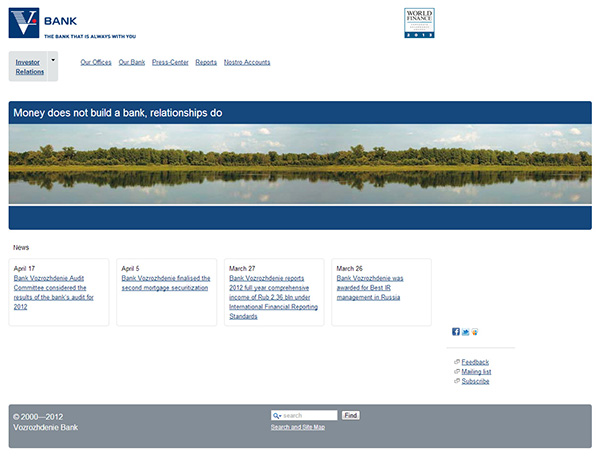Open Investor Relations section
Screen dimensions: 600x462
coord(29,67)
